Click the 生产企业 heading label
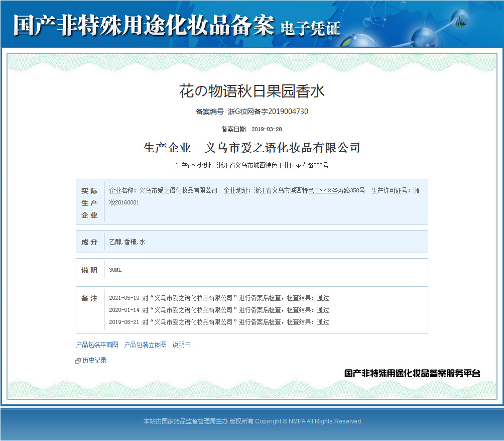Screen dimensions: 504x441 click(167, 148)
